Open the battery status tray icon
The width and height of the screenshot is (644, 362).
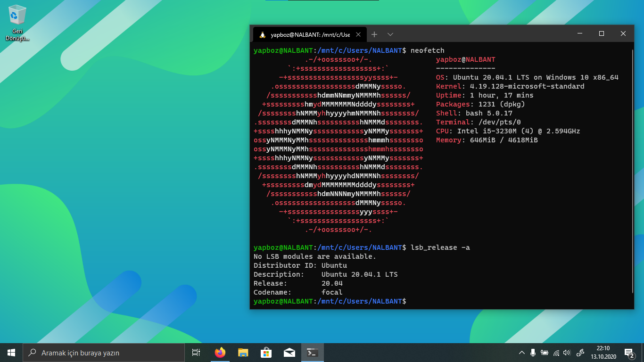pyautogui.click(x=545, y=353)
